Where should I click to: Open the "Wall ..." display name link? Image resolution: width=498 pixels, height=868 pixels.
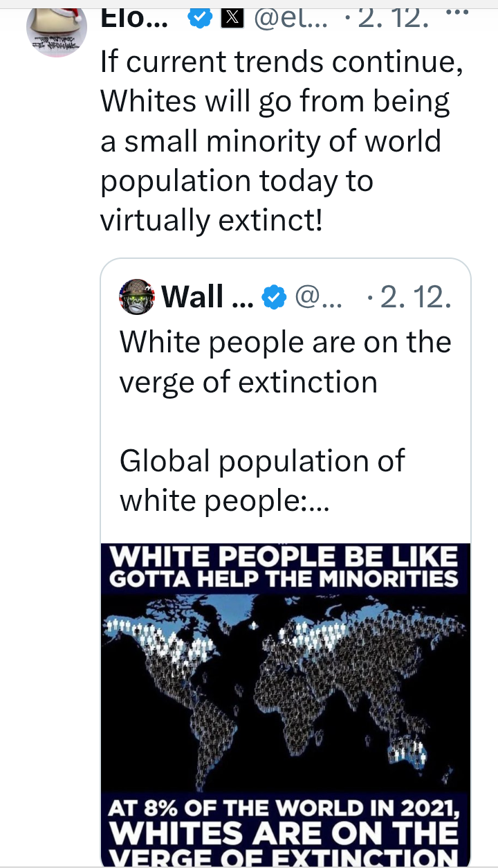tap(202, 297)
